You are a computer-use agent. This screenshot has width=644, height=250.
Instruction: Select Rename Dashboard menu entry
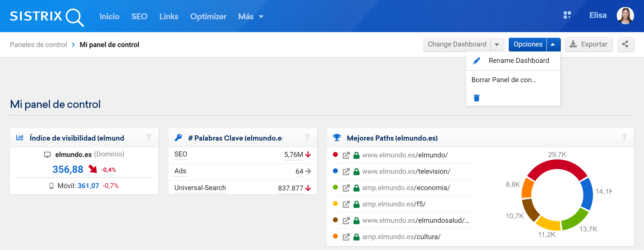518,61
